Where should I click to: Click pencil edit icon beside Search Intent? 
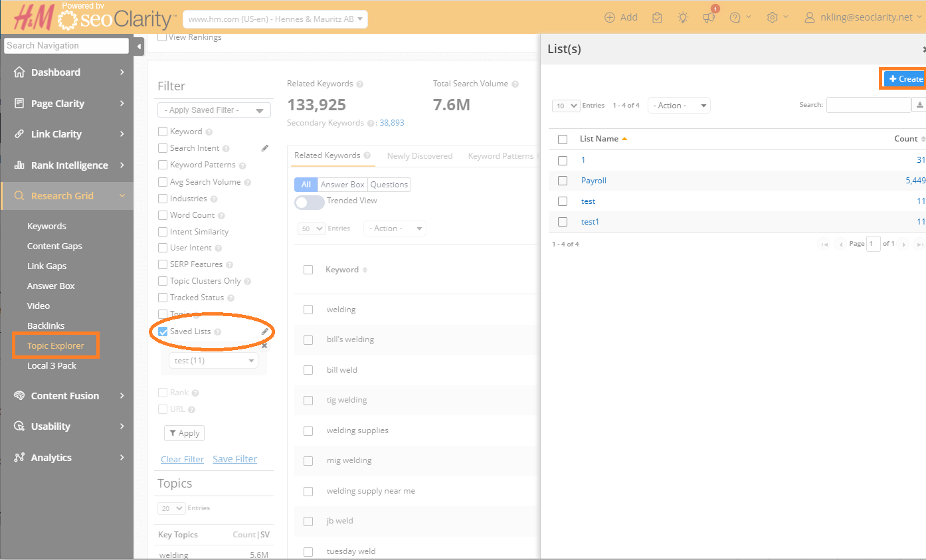(264, 148)
